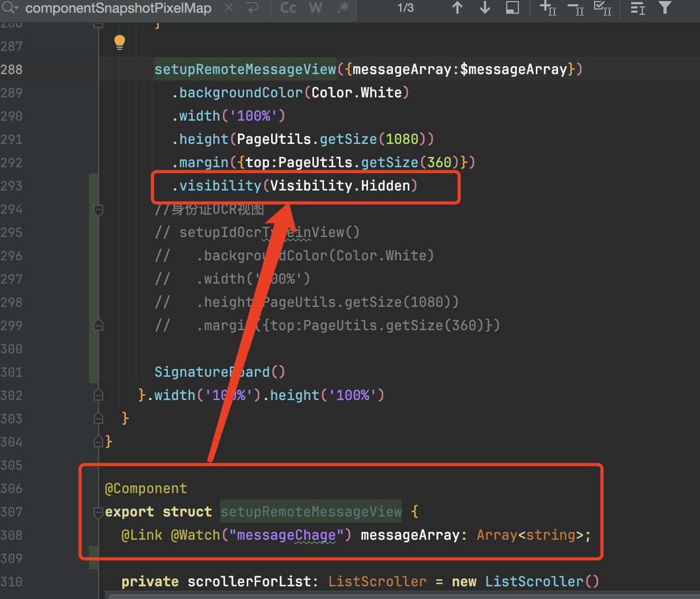Select all occurrences icon
This screenshot has width=700, height=599.
point(603,8)
